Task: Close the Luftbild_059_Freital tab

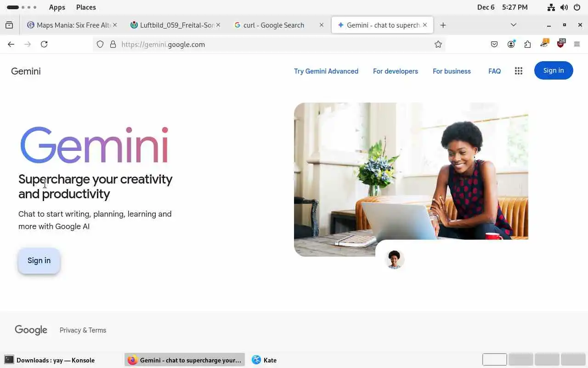Action: click(218, 25)
